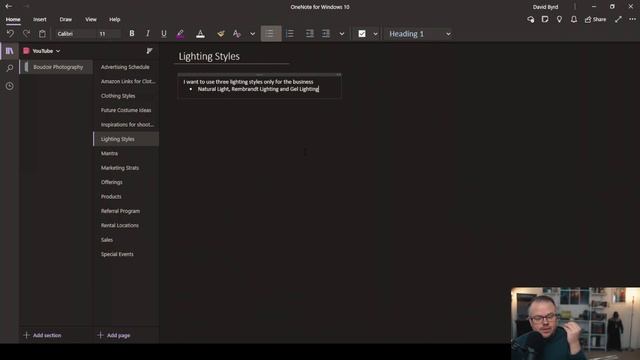Open the more options ellipsis
The image size is (640, 360).
[632, 19]
